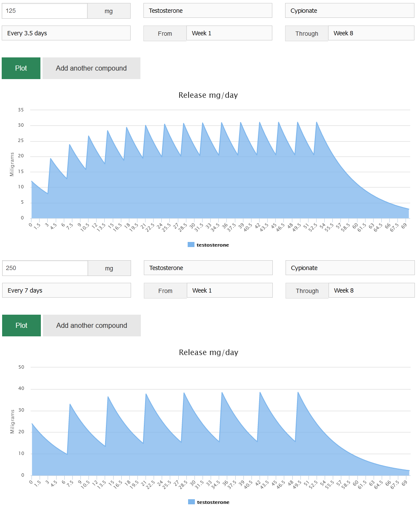Open the Every 3.5 days frequency dropdown
This screenshot has height=509, width=420.
(66, 33)
